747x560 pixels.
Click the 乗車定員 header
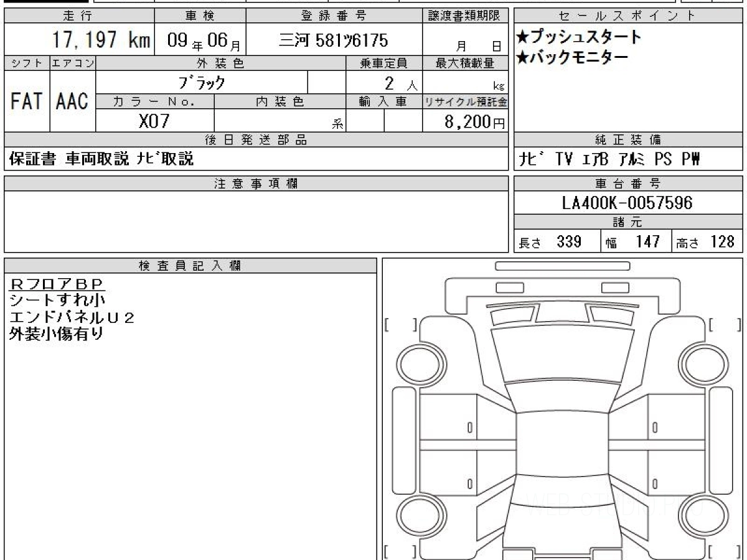click(x=383, y=63)
